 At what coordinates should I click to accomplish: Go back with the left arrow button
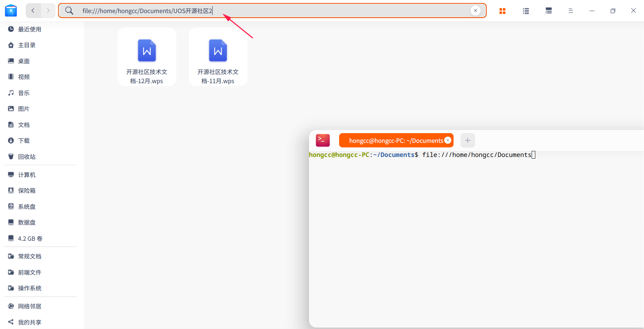pos(33,11)
